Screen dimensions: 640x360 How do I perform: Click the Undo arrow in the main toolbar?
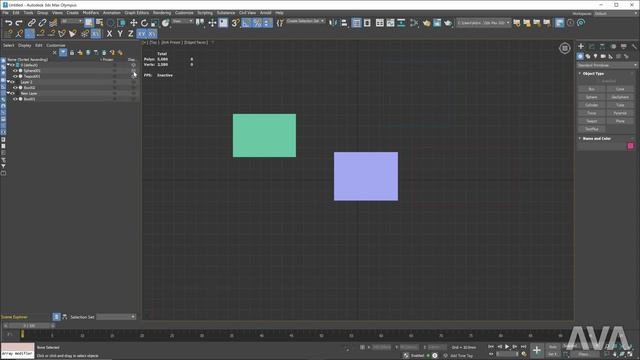(x=9, y=23)
